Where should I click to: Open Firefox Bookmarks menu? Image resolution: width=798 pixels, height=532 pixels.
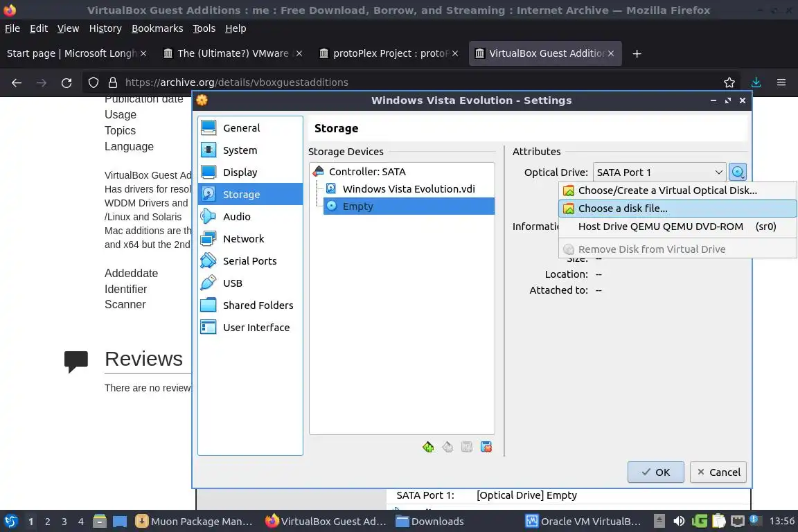click(x=157, y=28)
